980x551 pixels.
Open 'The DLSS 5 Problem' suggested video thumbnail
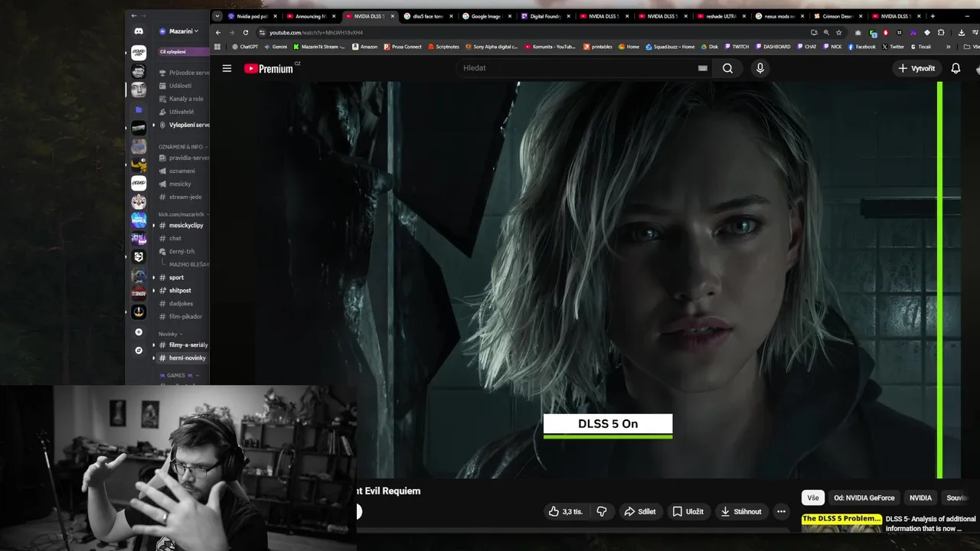(x=841, y=523)
